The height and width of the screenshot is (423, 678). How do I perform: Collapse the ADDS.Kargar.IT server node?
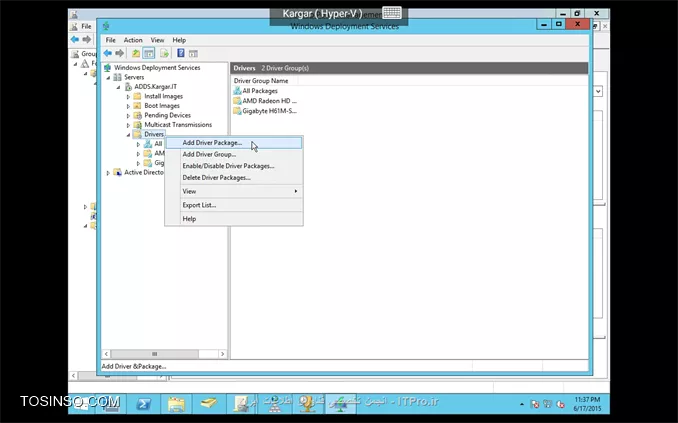[118, 87]
